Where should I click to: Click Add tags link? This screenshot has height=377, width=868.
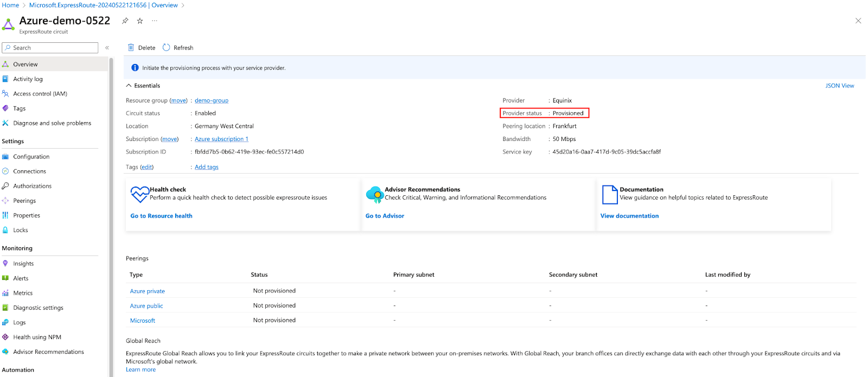pos(207,167)
